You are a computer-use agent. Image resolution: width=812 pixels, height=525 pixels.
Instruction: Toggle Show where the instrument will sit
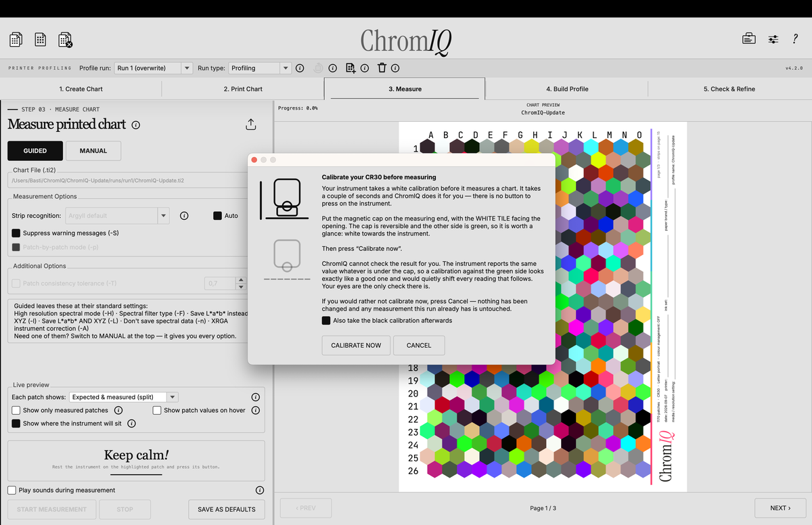(16, 424)
